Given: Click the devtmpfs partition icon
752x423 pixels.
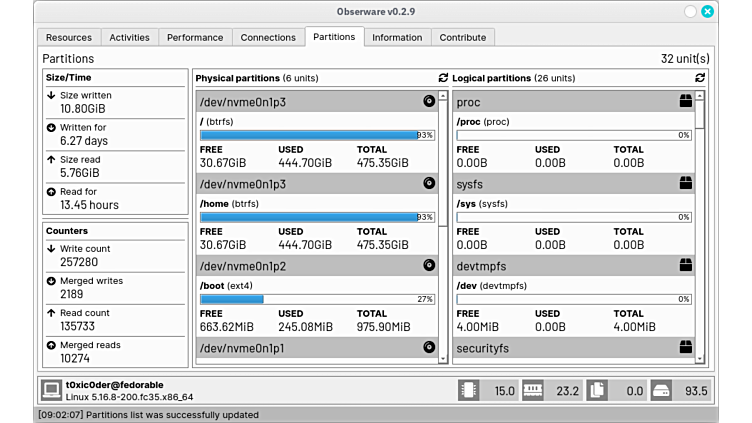Looking at the screenshot, I should (x=685, y=265).
